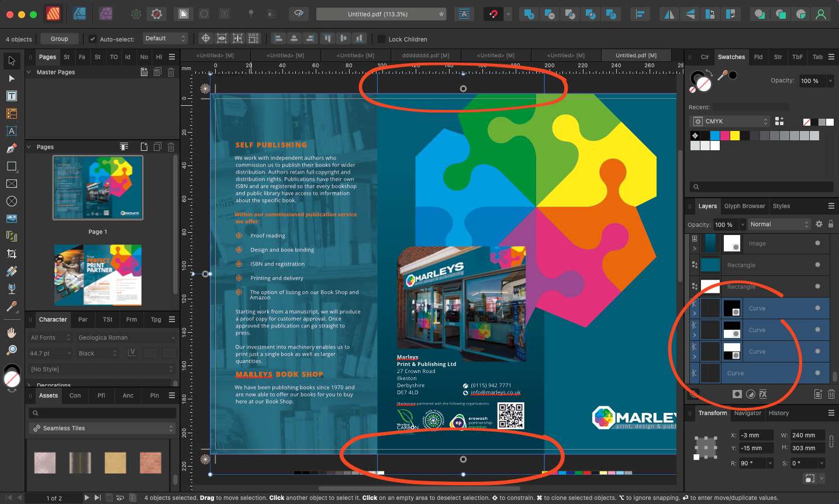Click the Align Top button

tap(327, 39)
